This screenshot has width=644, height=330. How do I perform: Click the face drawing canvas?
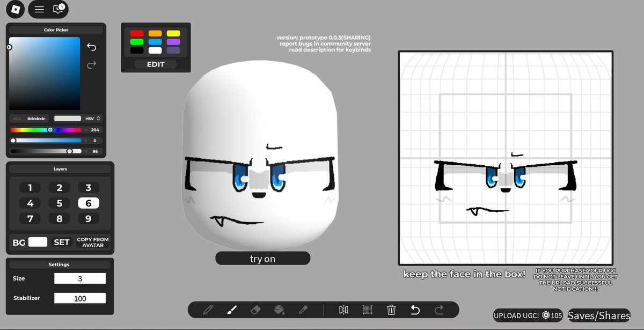point(506,158)
